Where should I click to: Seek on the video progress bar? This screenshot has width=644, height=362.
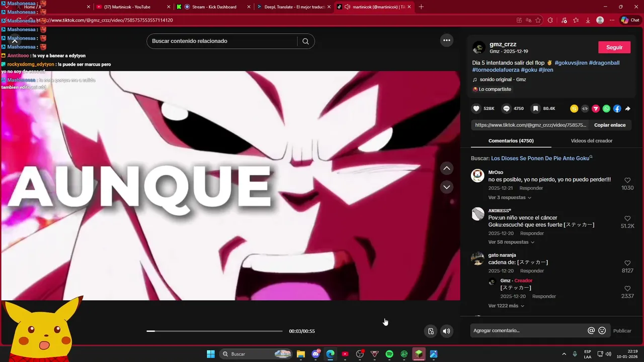[215, 331]
